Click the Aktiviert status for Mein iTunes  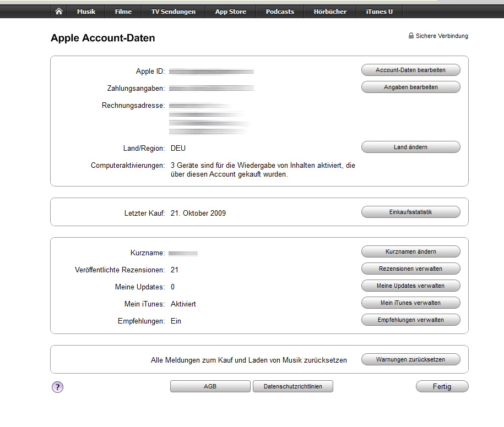coord(183,304)
